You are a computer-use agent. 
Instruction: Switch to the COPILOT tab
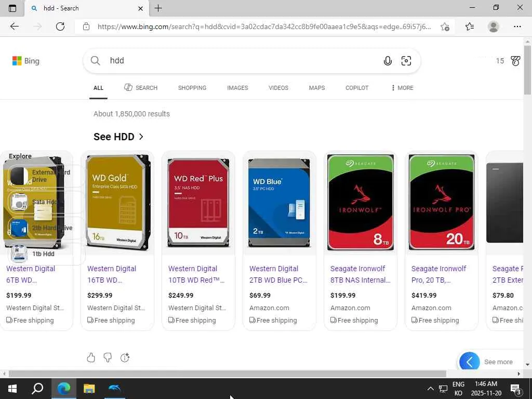click(357, 88)
